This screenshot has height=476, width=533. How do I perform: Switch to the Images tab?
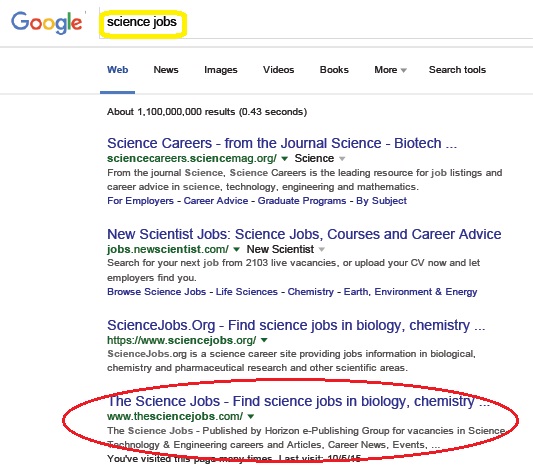point(221,70)
